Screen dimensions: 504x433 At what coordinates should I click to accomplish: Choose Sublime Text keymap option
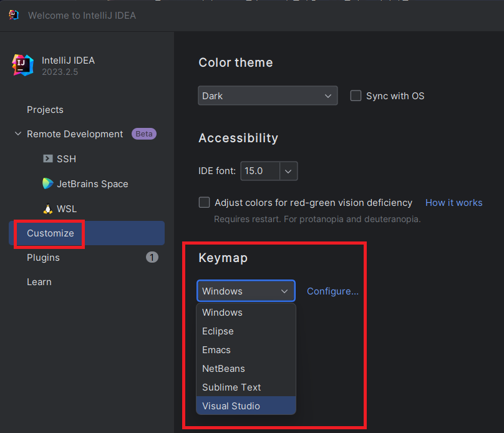246,387
